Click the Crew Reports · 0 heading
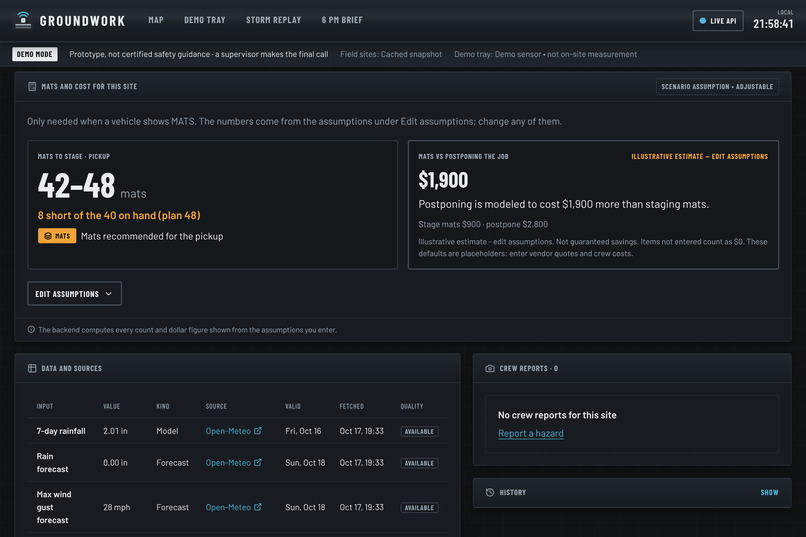806x537 pixels. click(528, 368)
